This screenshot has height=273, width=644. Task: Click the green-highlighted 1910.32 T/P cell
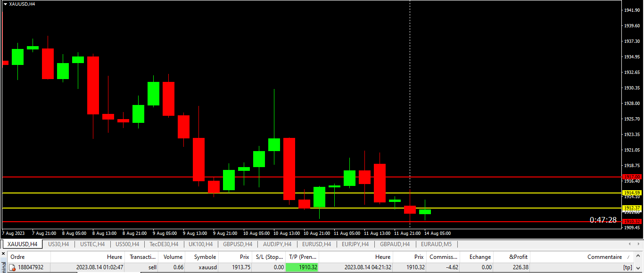pos(302,267)
